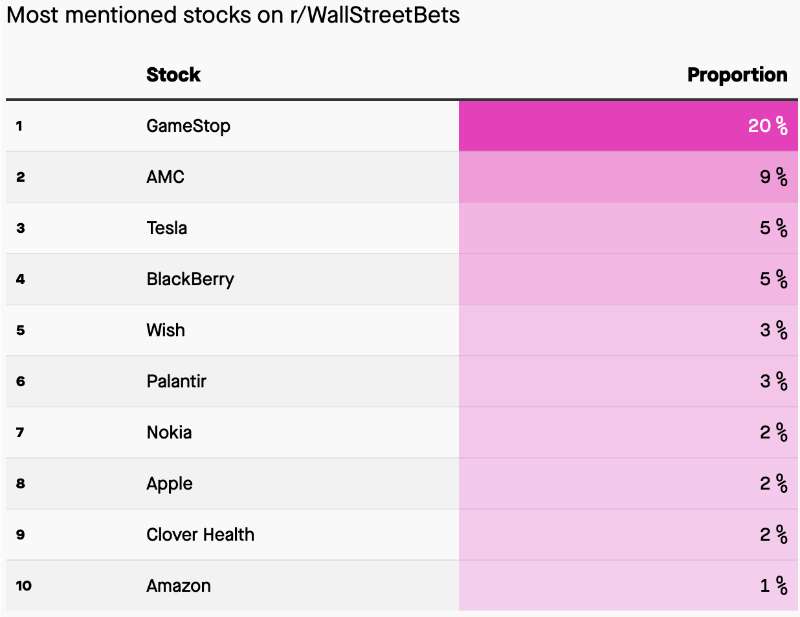Click the Amazon stock name
This screenshot has width=800, height=617.
(x=178, y=585)
